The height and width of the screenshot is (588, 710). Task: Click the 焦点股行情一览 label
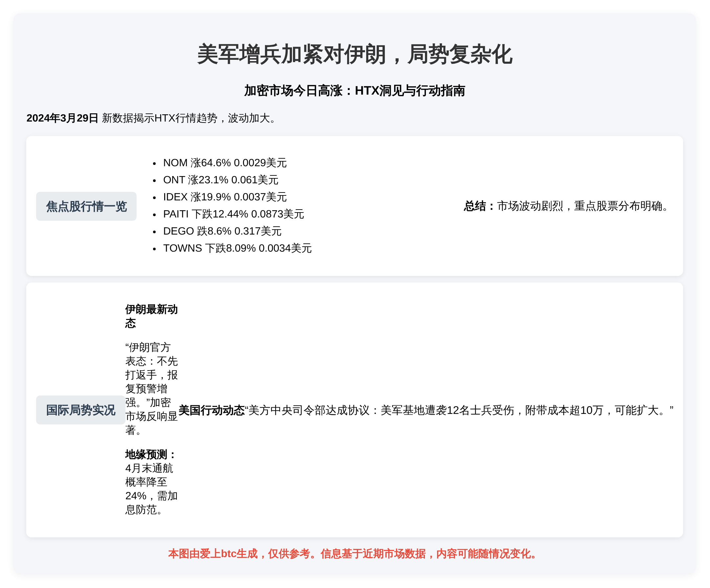point(86,206)
